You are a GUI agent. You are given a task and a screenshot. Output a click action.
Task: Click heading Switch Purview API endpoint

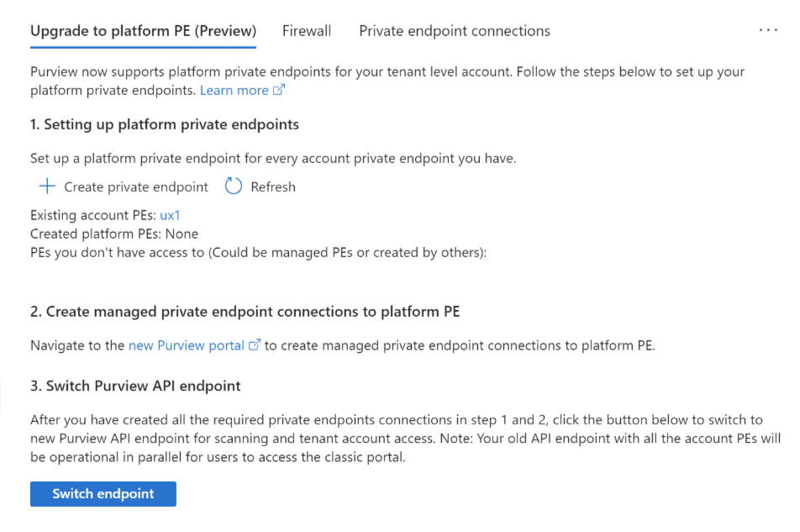pyautogui.click(x=135, y=387)
